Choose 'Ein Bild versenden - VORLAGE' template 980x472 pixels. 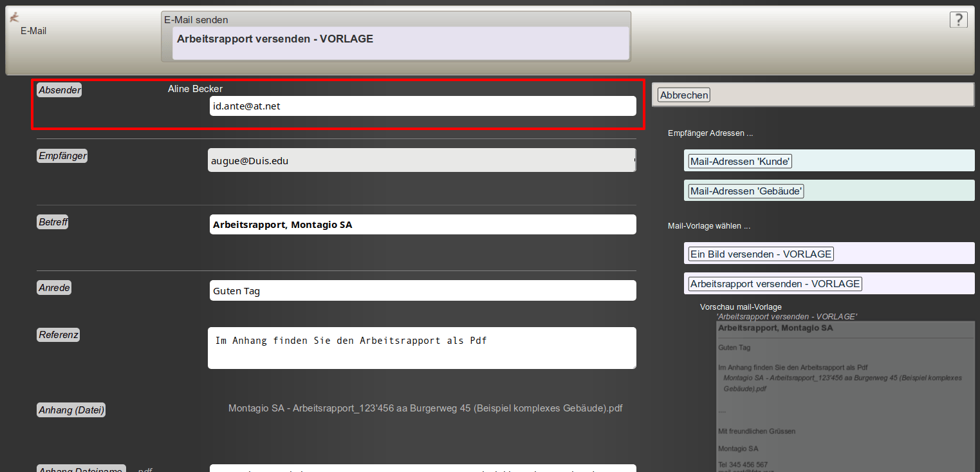[761, 254]
